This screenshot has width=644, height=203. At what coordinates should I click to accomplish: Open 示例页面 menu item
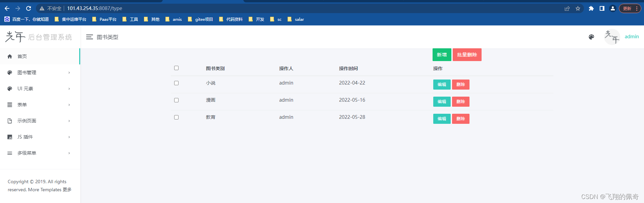click(x=40, y=121)
